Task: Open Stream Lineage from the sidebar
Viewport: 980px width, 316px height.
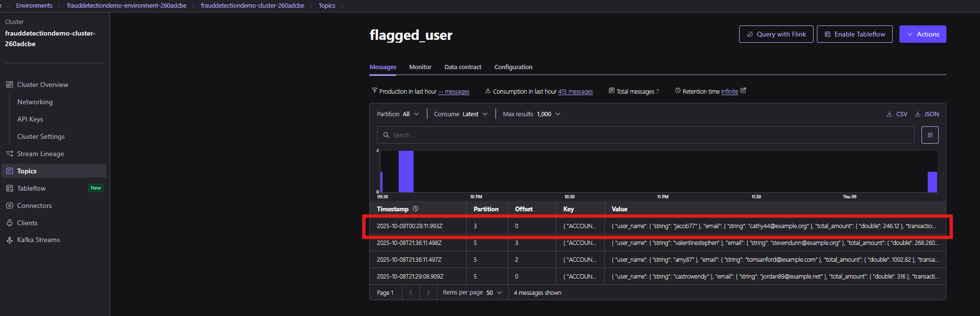Action: coord(40,154)
